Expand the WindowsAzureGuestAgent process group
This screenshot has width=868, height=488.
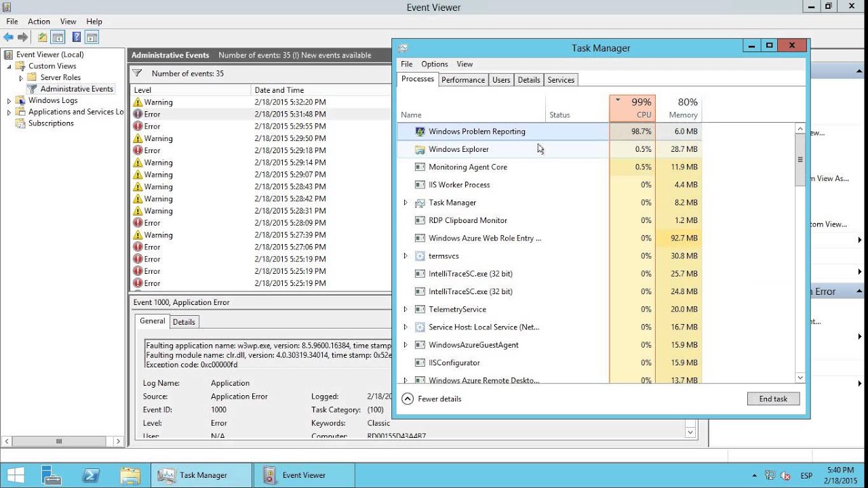pos(406,345)
